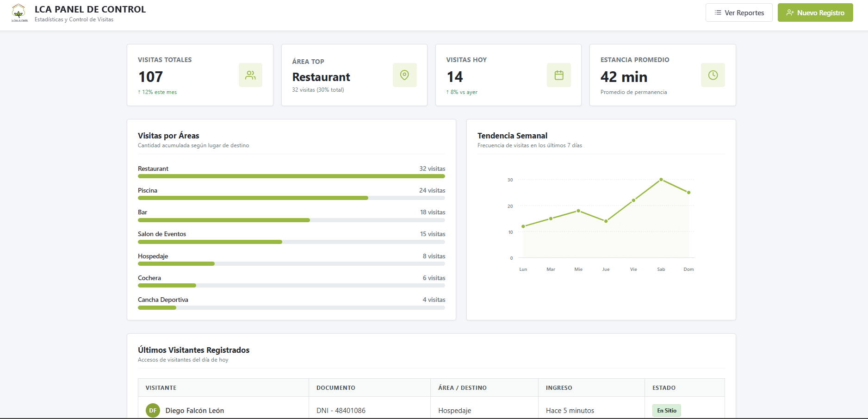
Task: Click the Dom data point on the chart
Action: click(x=689, y=193)
